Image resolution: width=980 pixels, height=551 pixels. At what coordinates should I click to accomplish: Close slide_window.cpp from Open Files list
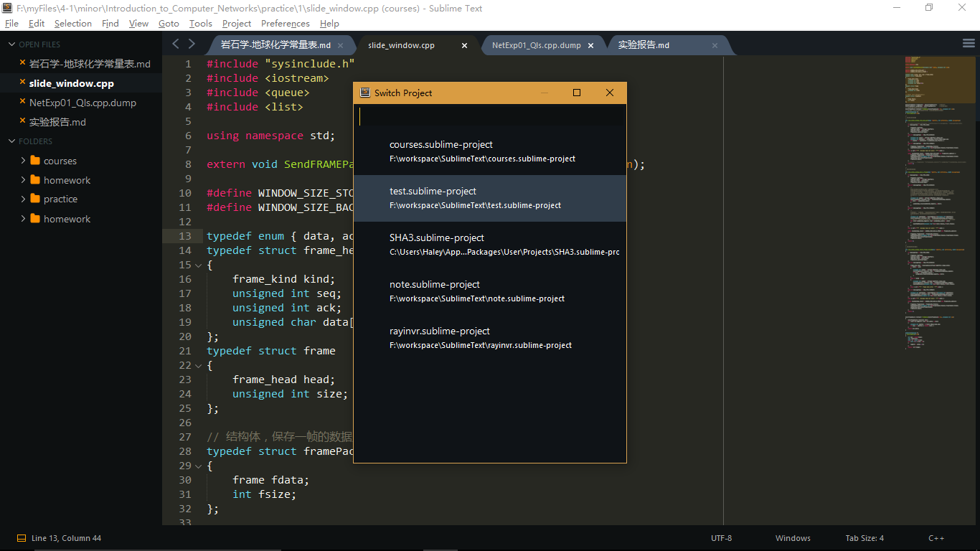click(x=22, y=83)
